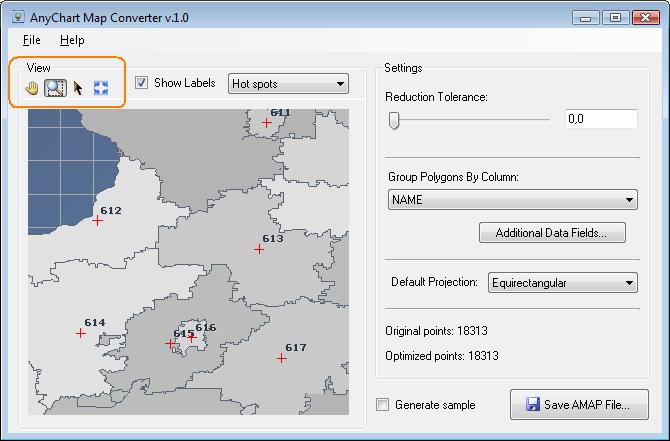Uncheck the Show Labels checkbox
This screenshot has height=441, width=670.
click(142, 83)
